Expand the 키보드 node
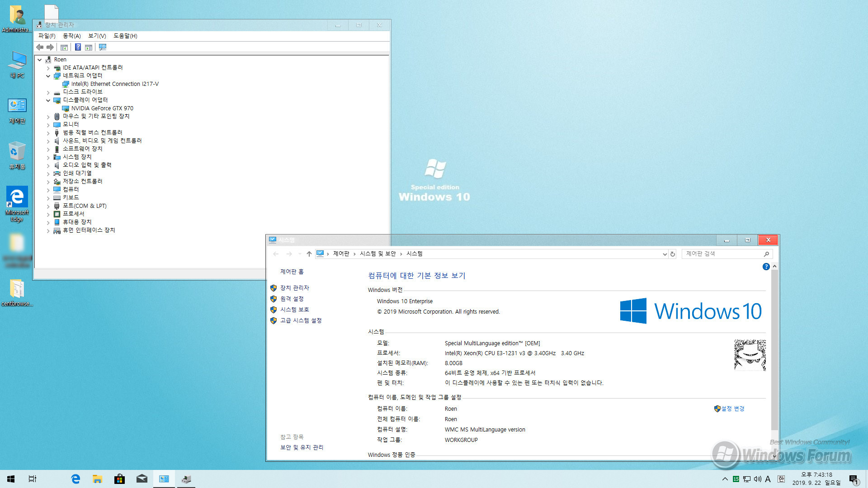This screenshot has width=868, height=488. pyautogui.click(x=48, y=198)
